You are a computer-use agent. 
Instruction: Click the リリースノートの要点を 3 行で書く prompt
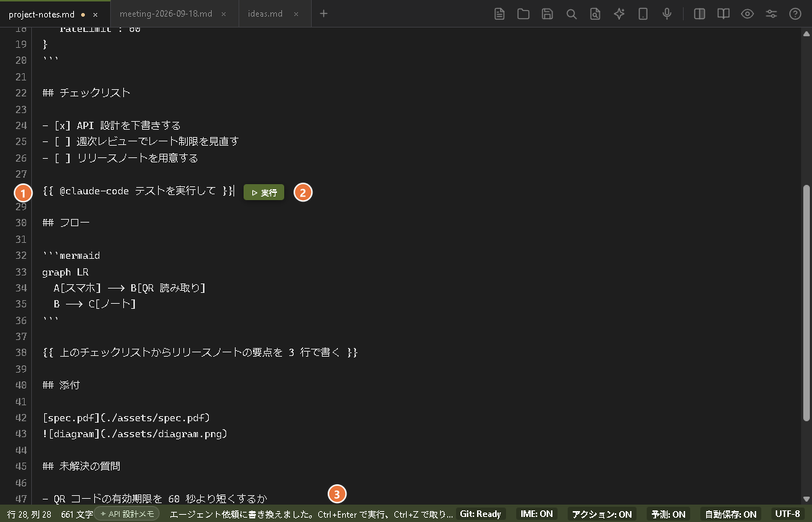coord(200,352)
